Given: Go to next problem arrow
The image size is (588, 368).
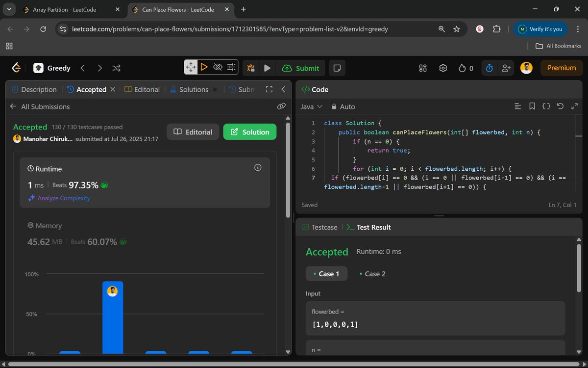Looking at the screenshot, I should pyautogui.click(x=99, y=68).
